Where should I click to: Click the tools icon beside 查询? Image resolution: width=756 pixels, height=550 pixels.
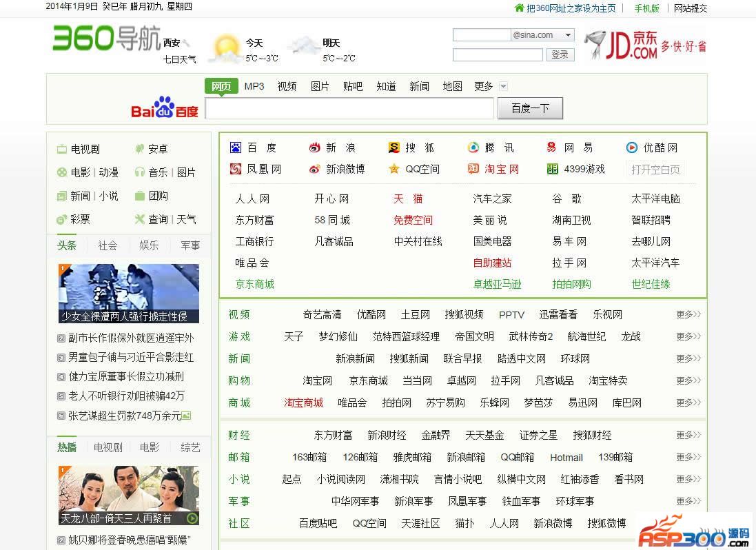[139, 219]
